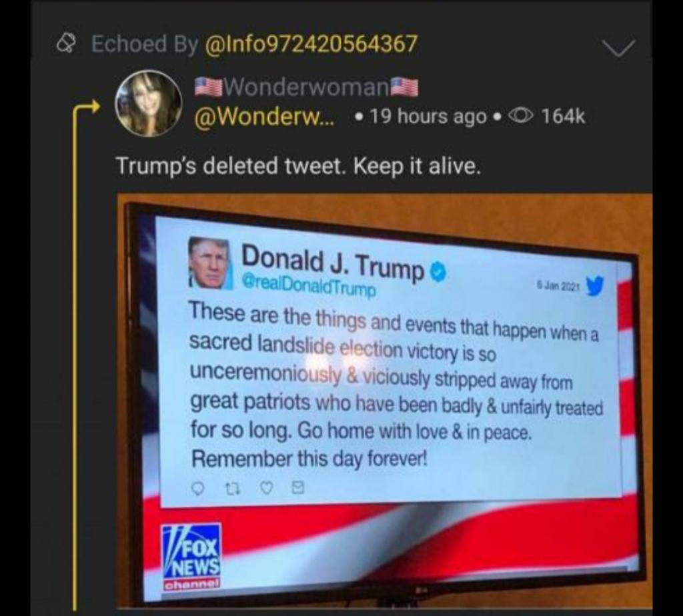The image size is (683, 616).
Task: Click the 19 hours ago timestamp
Action: pyautogui.click(x=428, y=116)
